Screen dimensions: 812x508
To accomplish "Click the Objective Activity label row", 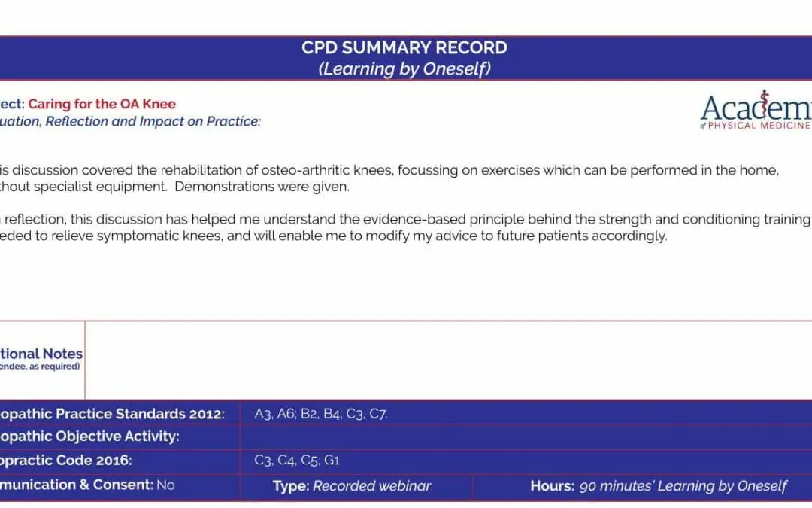I will coord(120,437).
